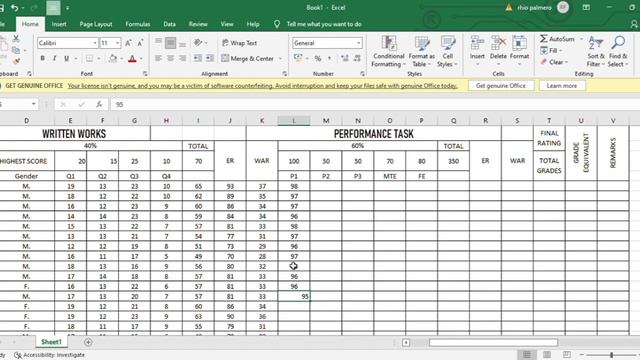
Task: Click Decrease Decimal icon
Action: 357,58
